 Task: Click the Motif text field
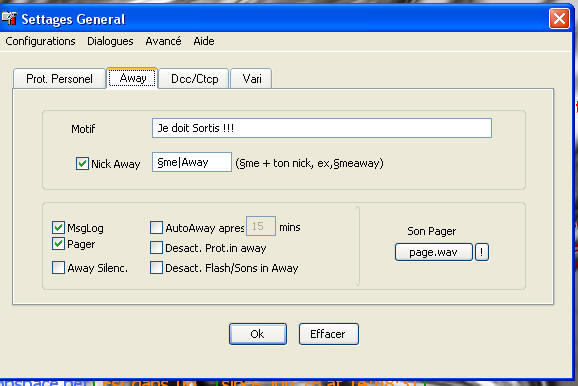tap(322, 128)
